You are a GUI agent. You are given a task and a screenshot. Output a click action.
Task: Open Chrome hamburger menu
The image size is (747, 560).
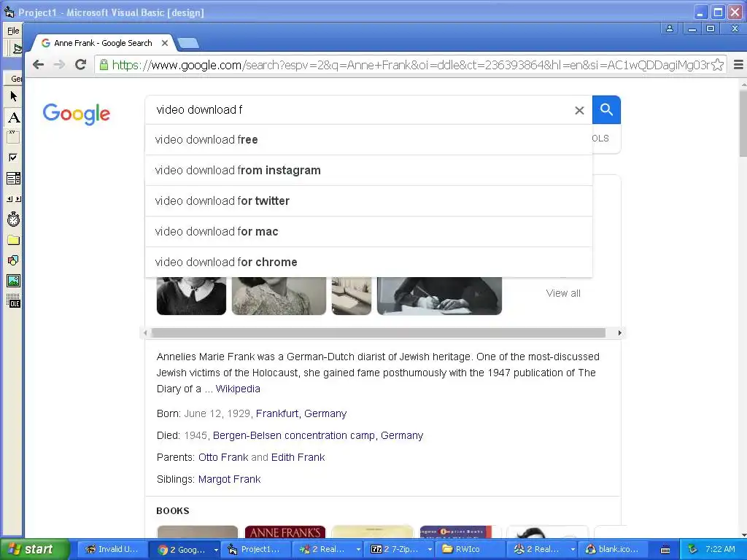click(x=738, y=65)
